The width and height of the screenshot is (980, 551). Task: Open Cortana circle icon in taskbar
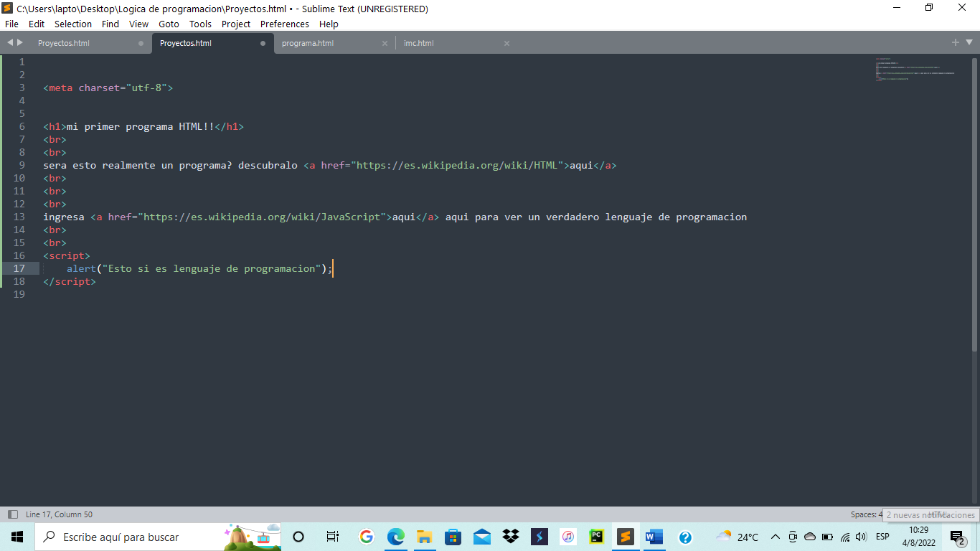coord(299,537)
